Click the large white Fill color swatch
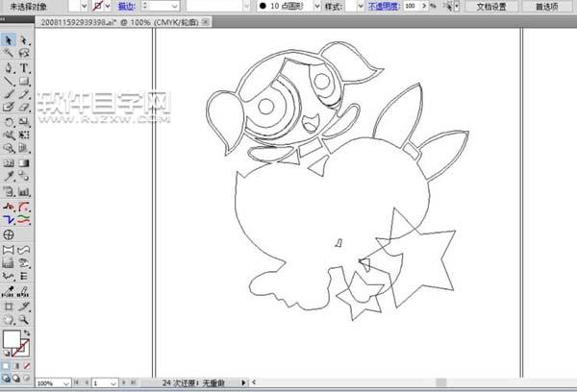This screenshot has height=392, width=577. coord(12,339)
